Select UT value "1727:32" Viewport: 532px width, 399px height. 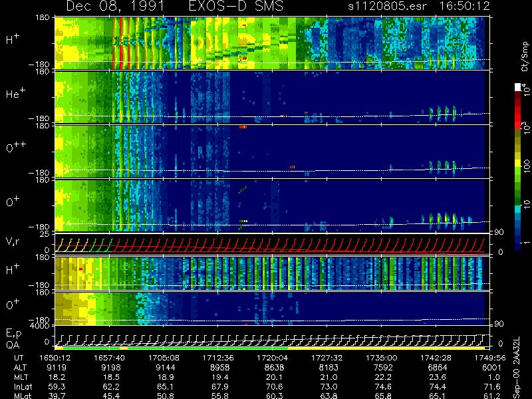pos(327,358)
